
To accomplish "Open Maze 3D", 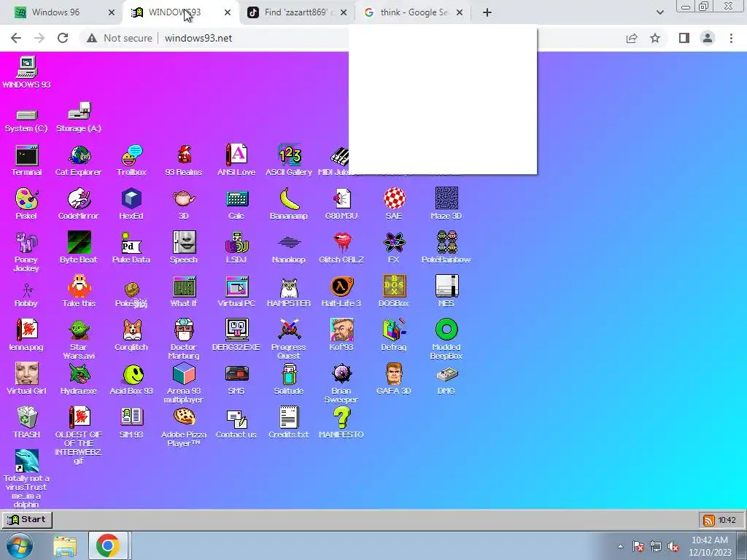I will 446,204.
